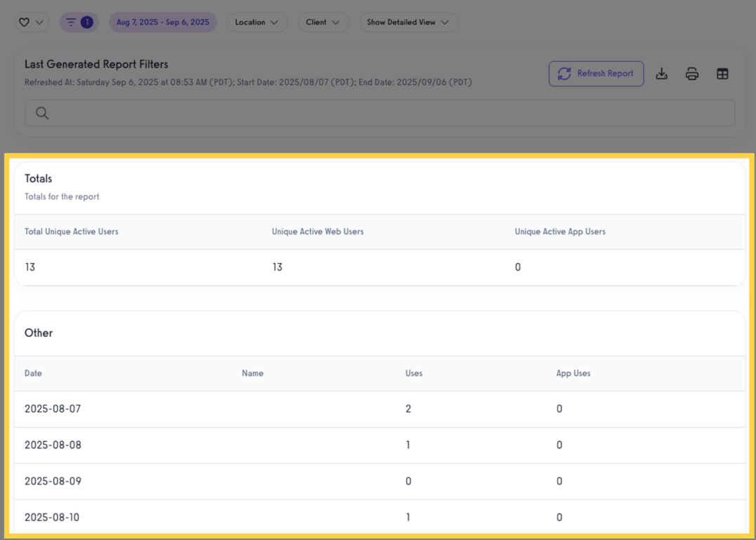Select the Total Unique Active Users column header

pos(72,231)
